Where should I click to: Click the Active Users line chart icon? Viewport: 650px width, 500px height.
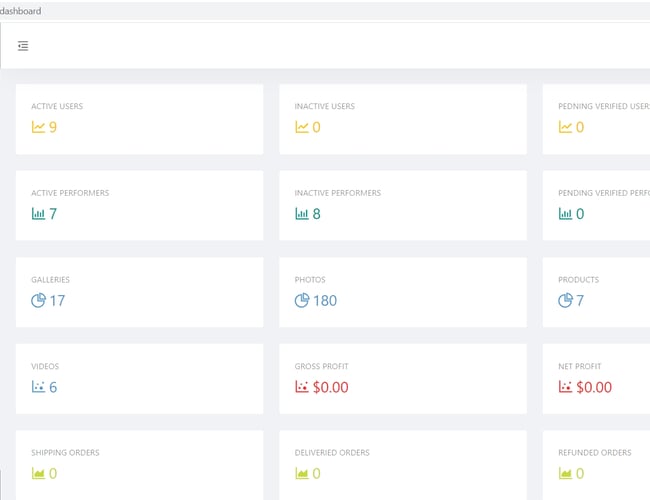[x=38, y=127]
